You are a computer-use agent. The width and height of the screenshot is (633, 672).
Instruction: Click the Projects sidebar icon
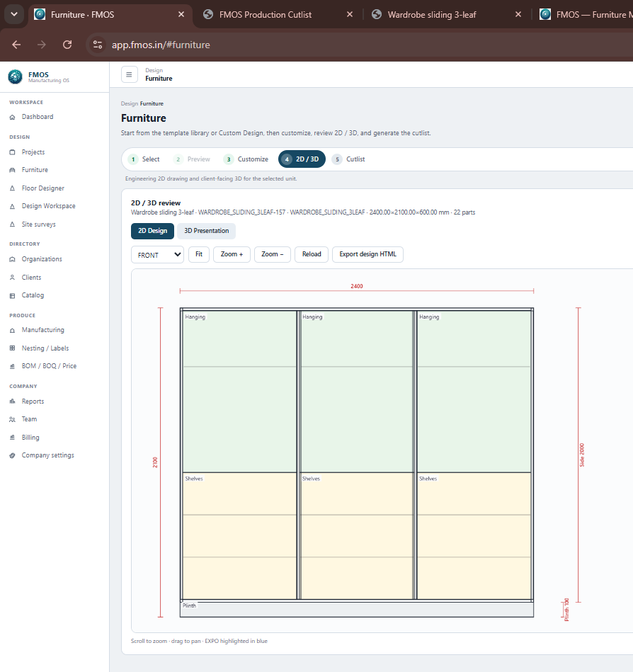(x=13, y=152)
